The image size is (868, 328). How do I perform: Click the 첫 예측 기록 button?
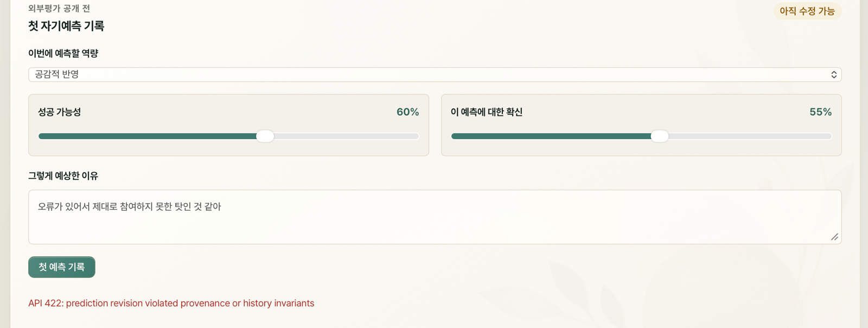62,267
